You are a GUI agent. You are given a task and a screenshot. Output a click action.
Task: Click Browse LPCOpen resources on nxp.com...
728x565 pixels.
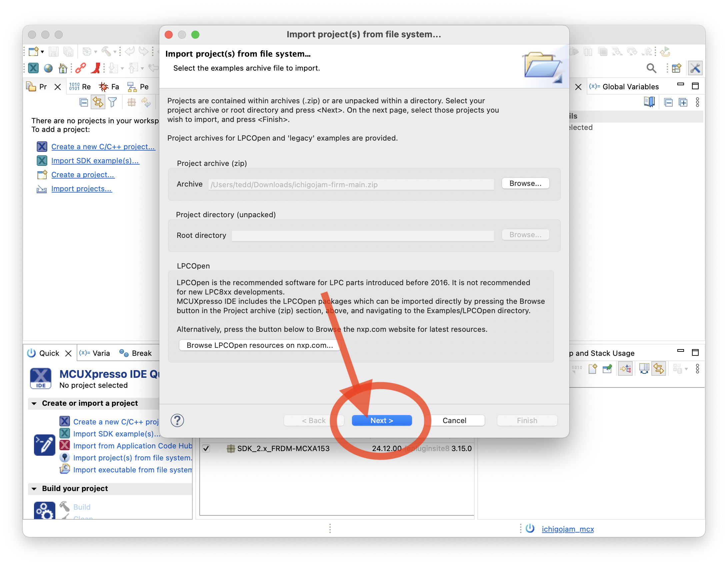point(260,345)
